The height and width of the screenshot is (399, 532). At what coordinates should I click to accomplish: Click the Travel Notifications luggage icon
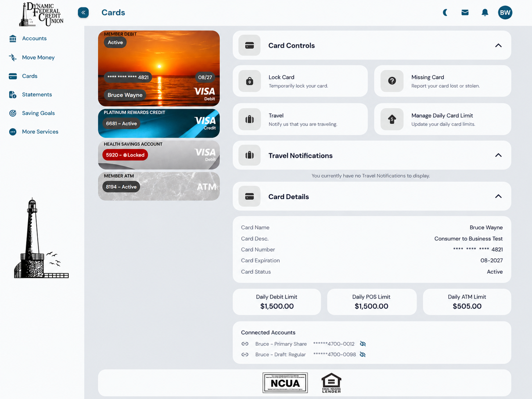click(x=249, y=155)
